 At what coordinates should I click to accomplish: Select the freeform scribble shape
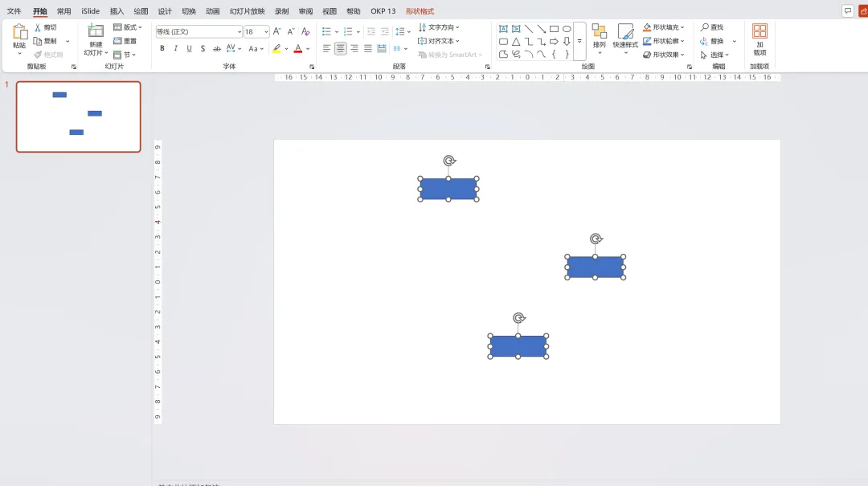pos(516,55)
